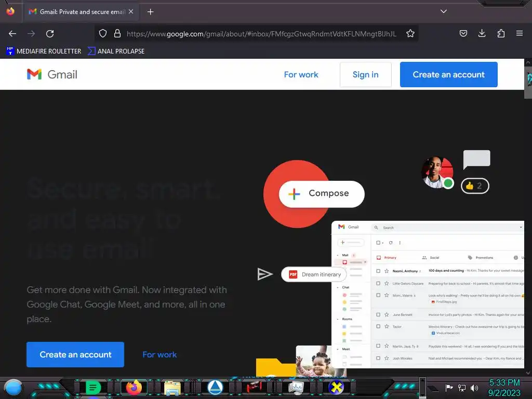Click the taskbar clock showing 5:33 PM

(x=504, y=388)
